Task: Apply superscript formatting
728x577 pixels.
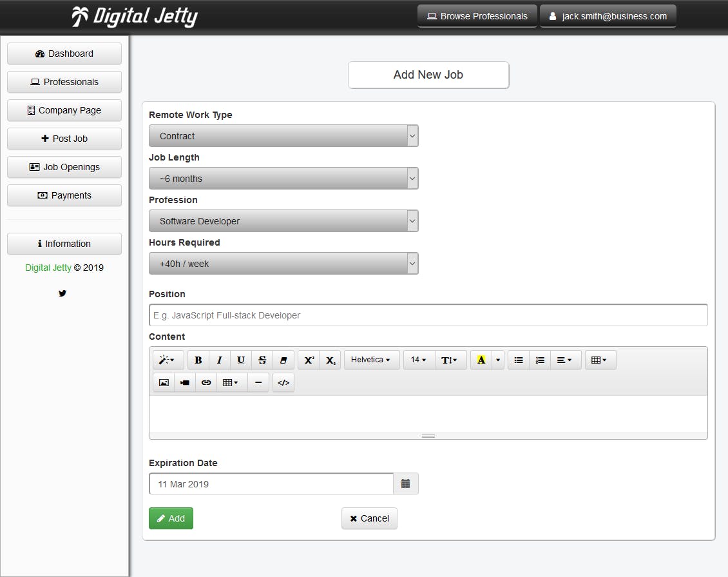Action: point(309,360)
